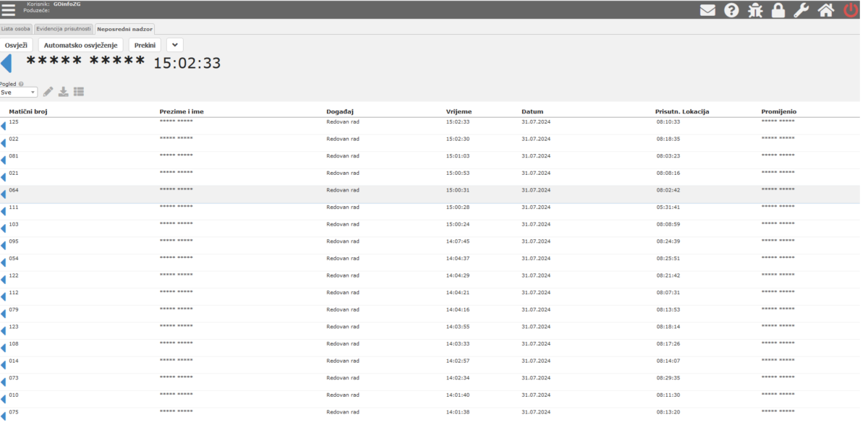Click presence value 08:25:51
868x425 pixels.
click(x=668, y=259)
